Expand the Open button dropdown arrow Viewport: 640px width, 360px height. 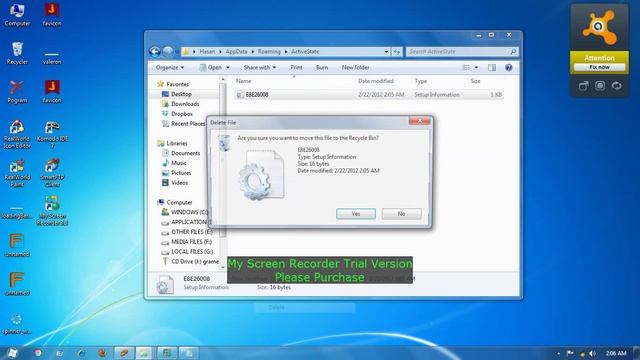point(228,68)
